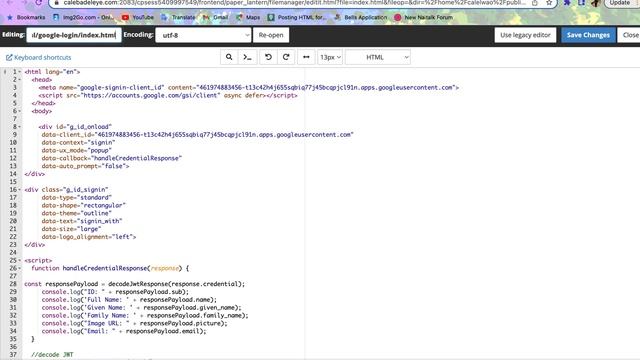Focus the Editing file path field
The image size is (640, 360).
point(74,35)
